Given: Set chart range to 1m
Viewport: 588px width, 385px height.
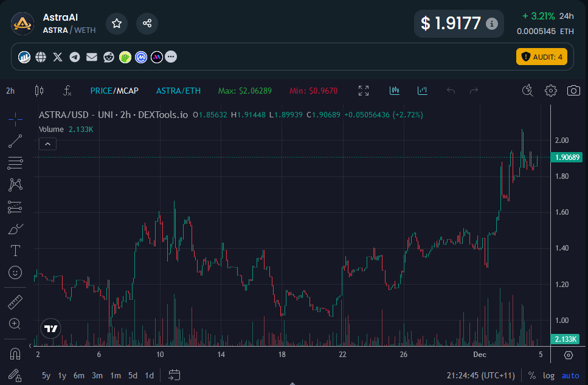Looking at the screenshot, I should click(116, 376).
